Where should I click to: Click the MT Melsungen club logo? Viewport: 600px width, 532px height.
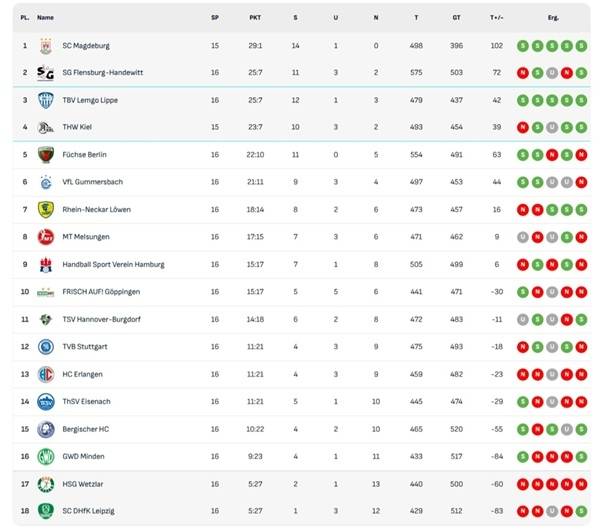click(x=45, y=237)
